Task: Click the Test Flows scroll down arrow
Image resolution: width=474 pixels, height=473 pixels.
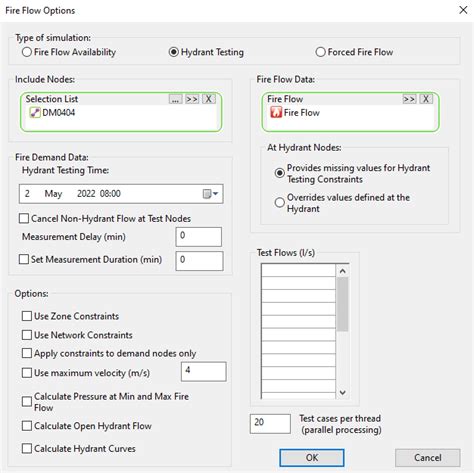Action: (343, 392)
